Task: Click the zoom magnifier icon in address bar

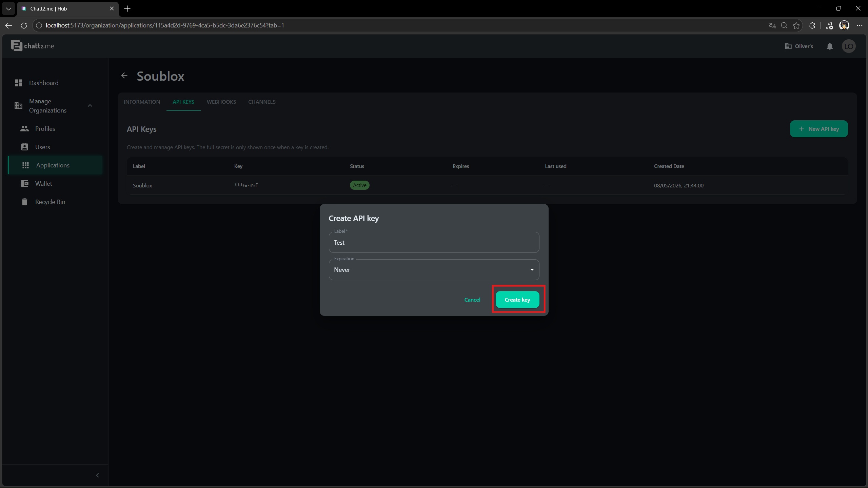Action: coord(784,25)
